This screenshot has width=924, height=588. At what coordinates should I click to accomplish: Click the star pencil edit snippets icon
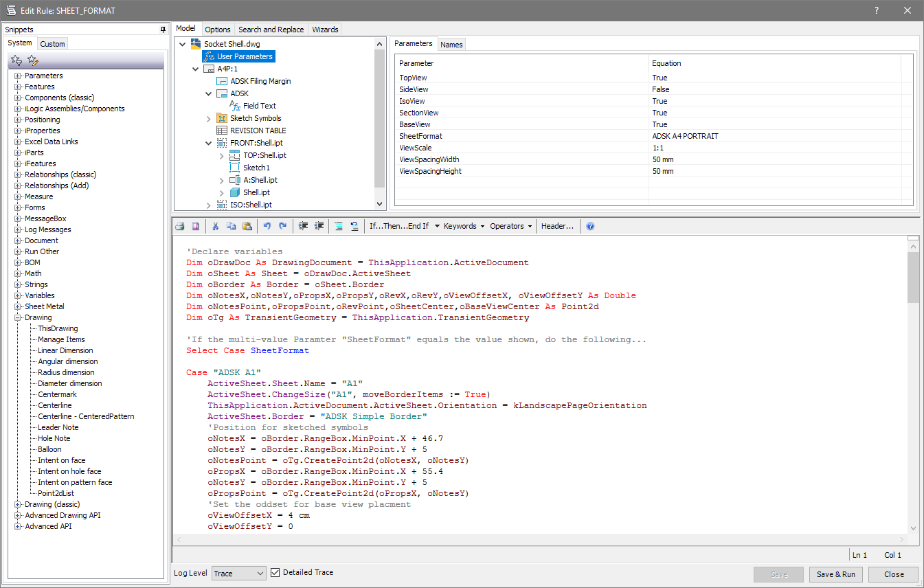[32, 60]
